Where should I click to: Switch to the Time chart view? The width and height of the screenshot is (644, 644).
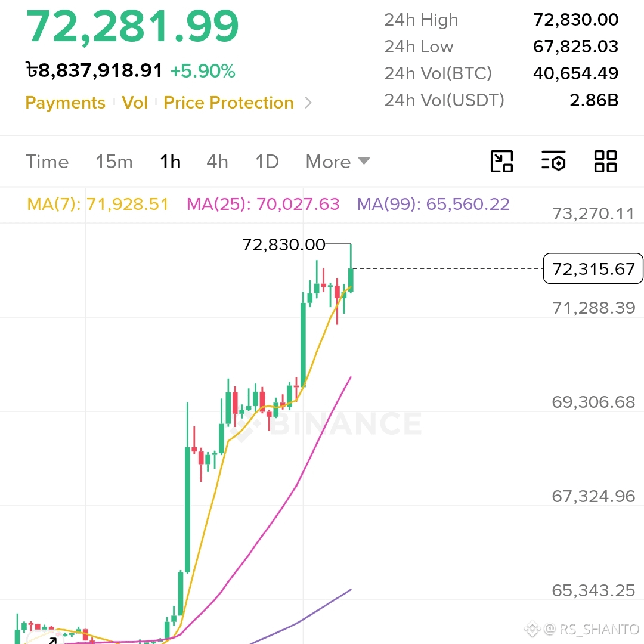(47, 162)
